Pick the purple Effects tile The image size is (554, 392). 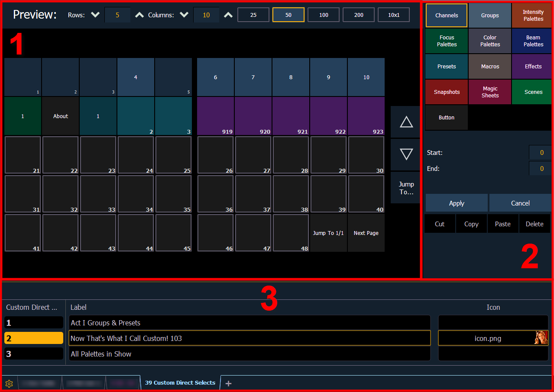[x=533, y=67]
